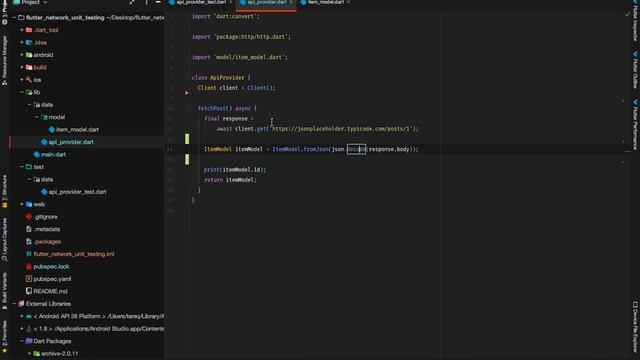Click the red diamond .gitignore file icon

[x=29, y=217]
